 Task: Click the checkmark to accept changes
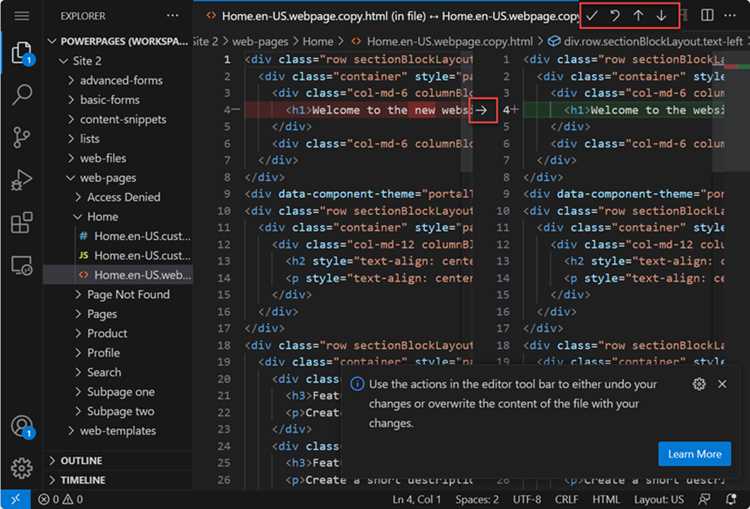(x=592, y=16)
